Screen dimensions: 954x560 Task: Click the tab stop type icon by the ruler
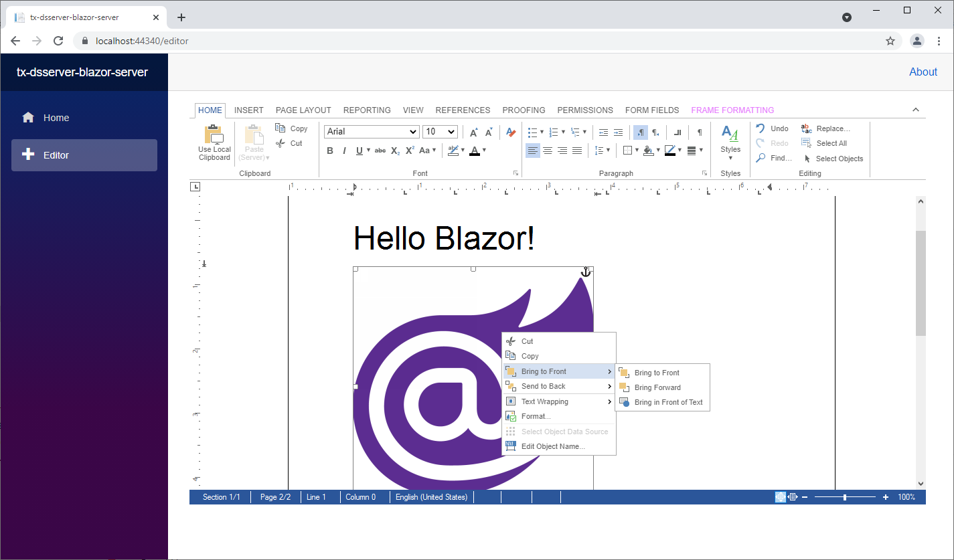[195, 187]
